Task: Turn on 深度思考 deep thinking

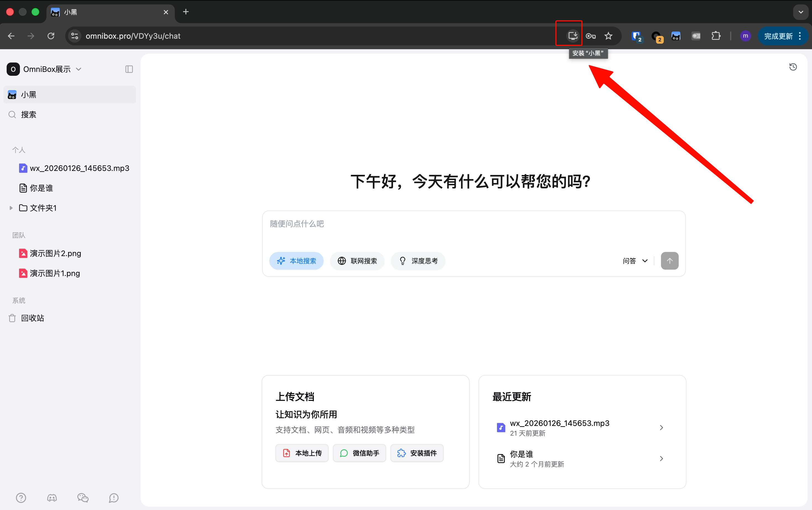Action: (418, 261)
